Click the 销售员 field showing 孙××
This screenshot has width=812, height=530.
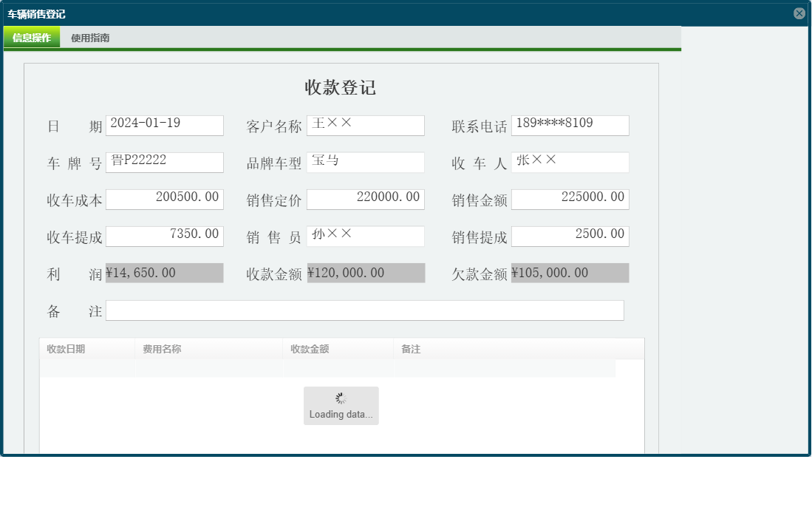point(365,236)
